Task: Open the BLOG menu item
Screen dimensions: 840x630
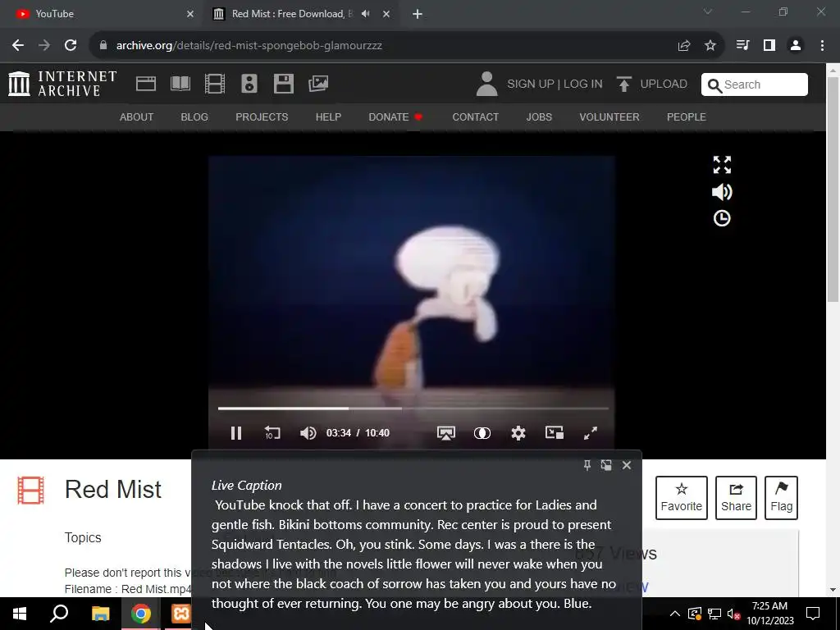Action: (x=194, y=116)
